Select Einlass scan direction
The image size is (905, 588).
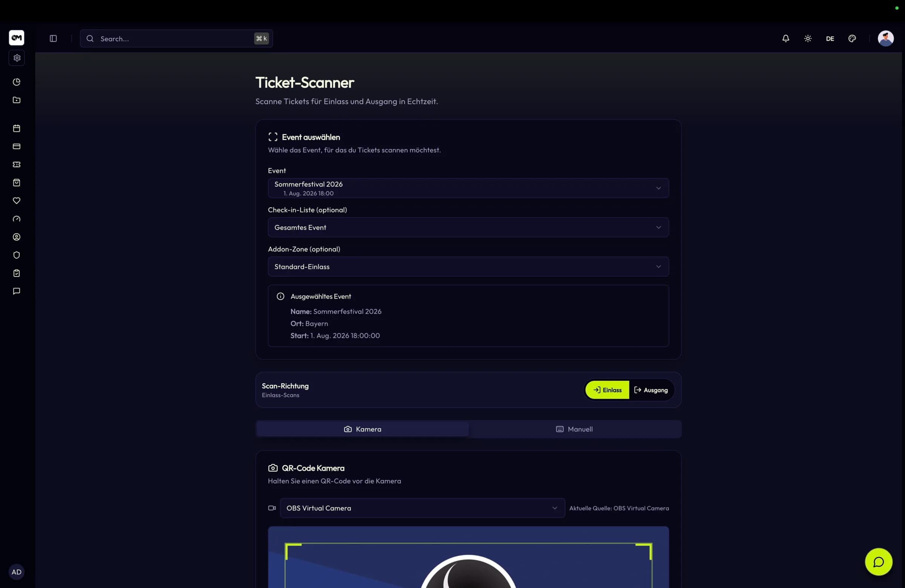[607, 390]
